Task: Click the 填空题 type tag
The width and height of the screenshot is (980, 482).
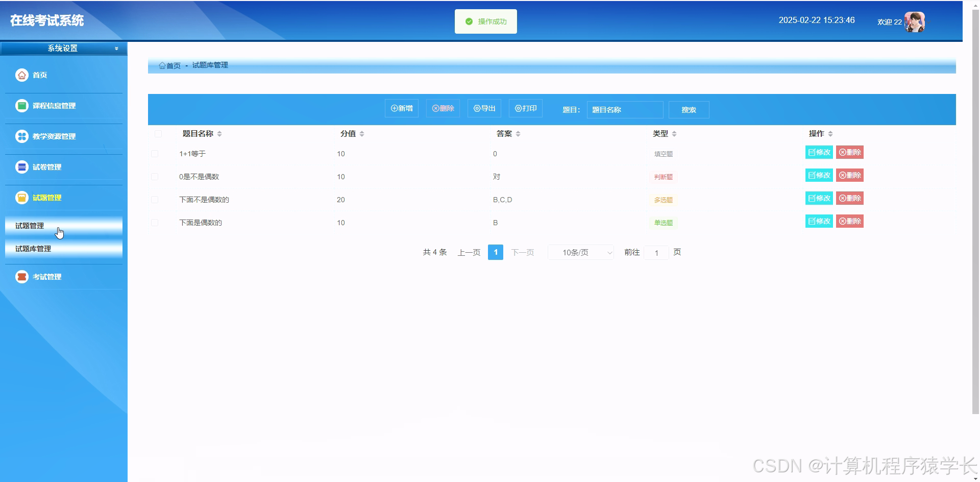Action: pyautogui.click(x=664, y=154)
